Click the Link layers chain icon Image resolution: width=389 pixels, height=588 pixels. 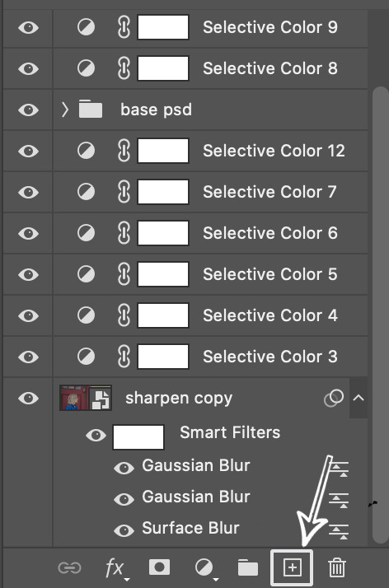pos(70,567)
